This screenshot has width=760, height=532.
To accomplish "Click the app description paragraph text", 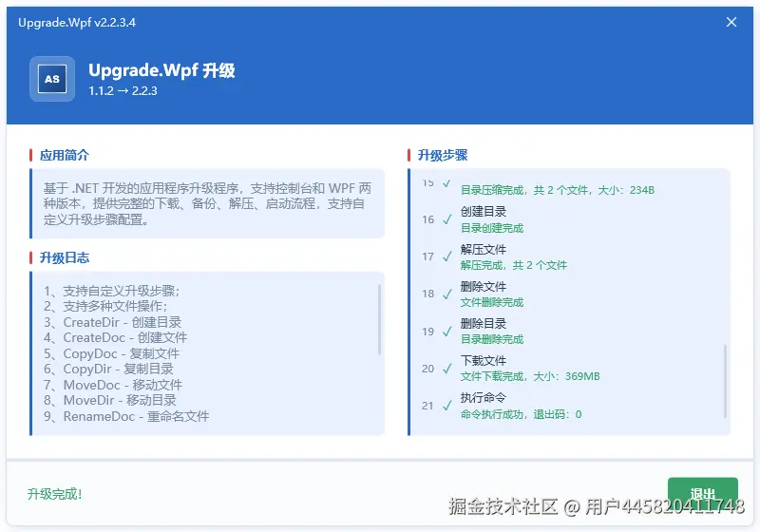I will 207,204.
